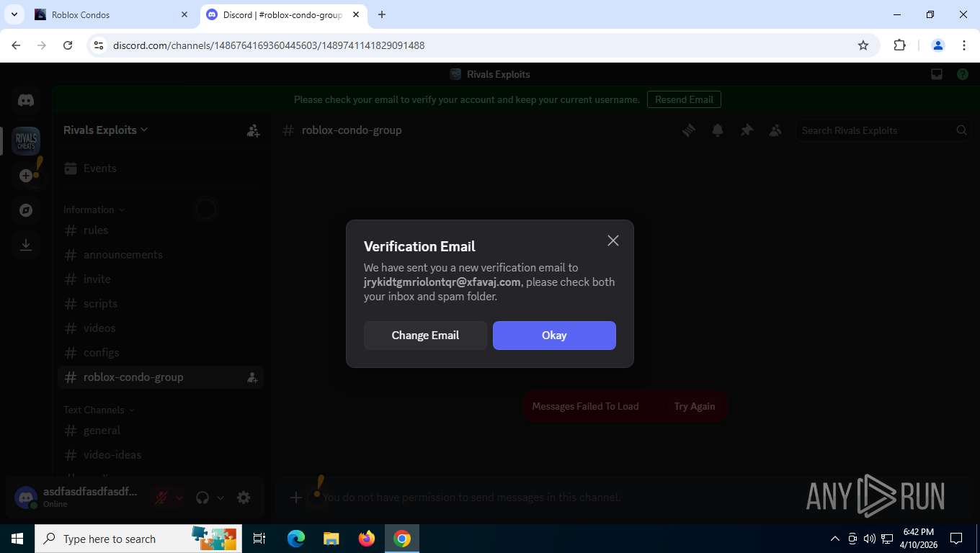Collapse the Text Channels category
This screenshot has height=553, width=980.
(99, 410)
